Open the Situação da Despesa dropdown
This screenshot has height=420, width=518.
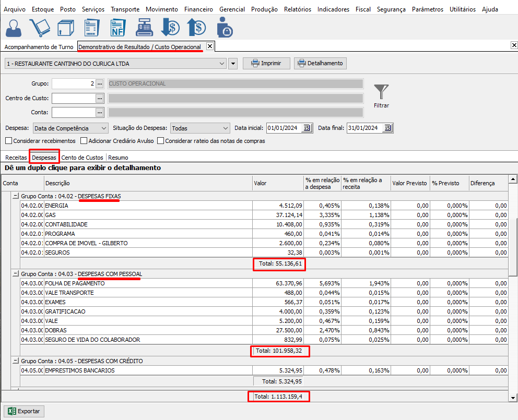(x=199, y=128)
